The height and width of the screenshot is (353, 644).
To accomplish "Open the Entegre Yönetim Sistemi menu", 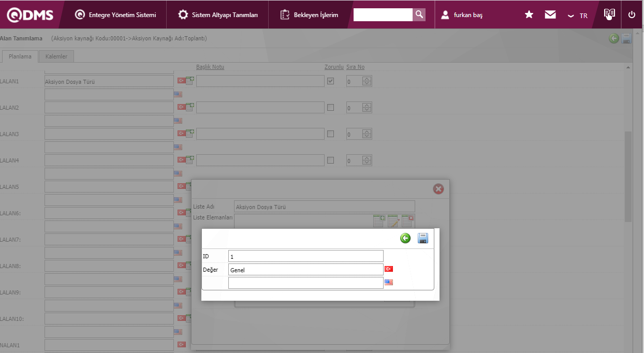I will (x=115, y=14).
